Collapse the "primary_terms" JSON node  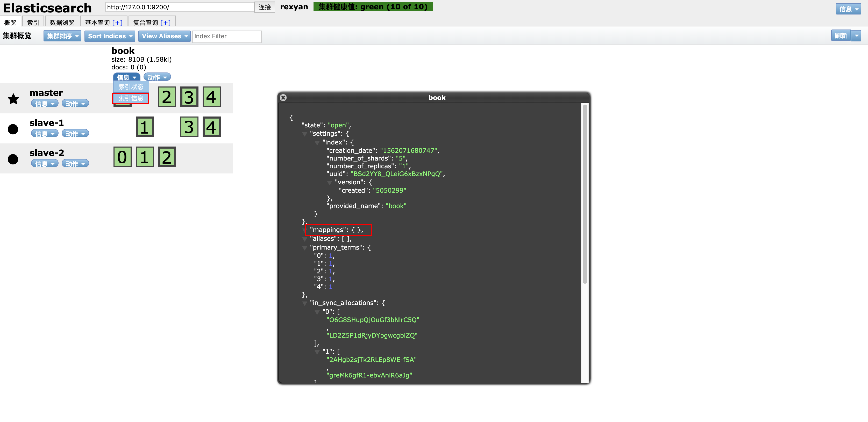(x=305, y=248)
